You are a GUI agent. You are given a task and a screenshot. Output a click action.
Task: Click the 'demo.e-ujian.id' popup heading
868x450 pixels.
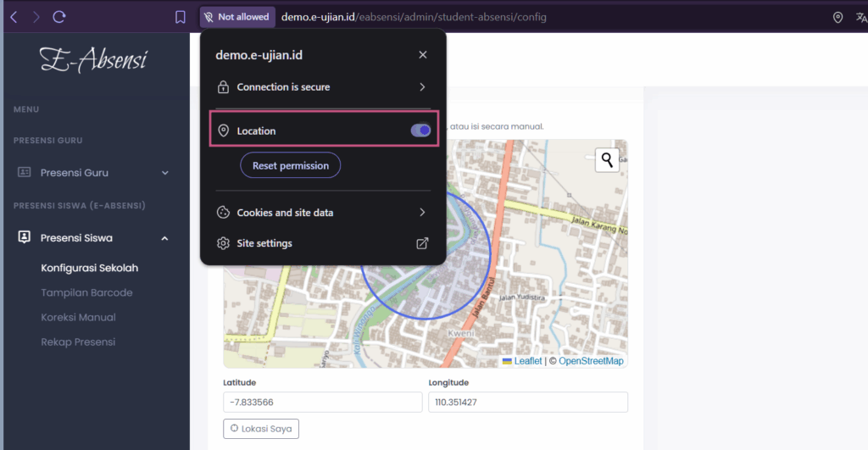(259, 55)
